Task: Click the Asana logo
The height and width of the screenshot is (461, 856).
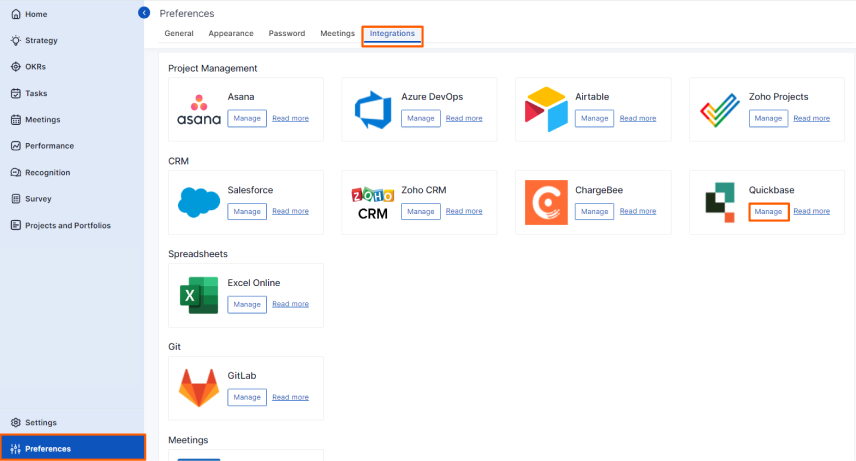Action: (199, 110)
